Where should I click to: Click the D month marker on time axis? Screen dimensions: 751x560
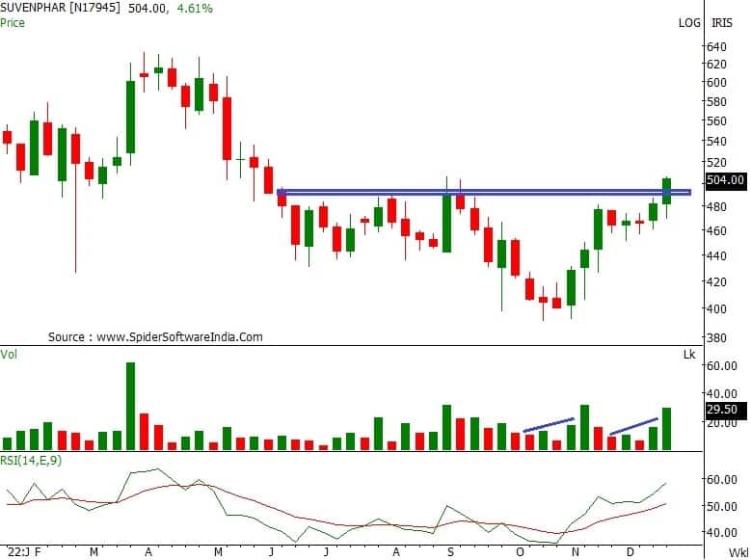pyautogui.click(x=630, y=552)
